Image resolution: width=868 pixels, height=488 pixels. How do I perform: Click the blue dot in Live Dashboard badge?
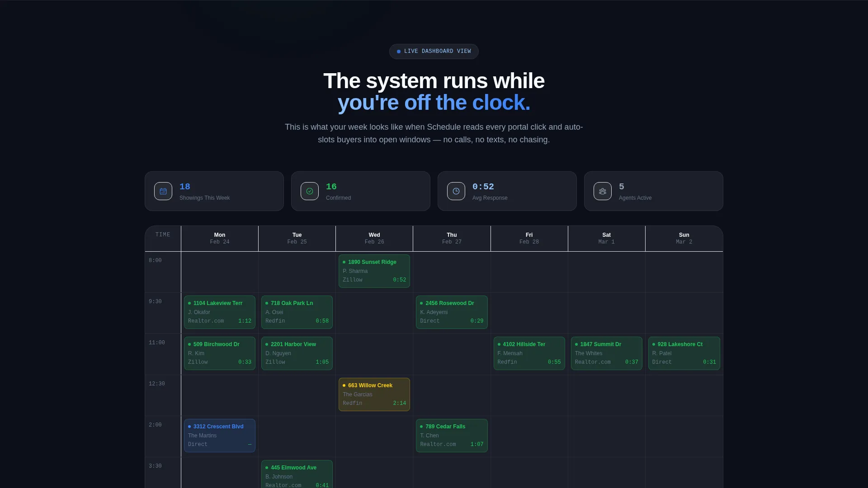[x=399, y=52]
